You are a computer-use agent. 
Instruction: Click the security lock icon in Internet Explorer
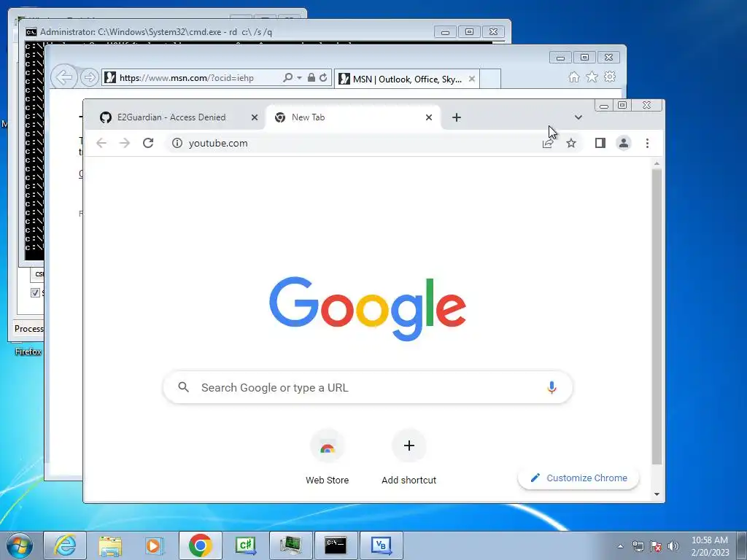coord(311,77)
